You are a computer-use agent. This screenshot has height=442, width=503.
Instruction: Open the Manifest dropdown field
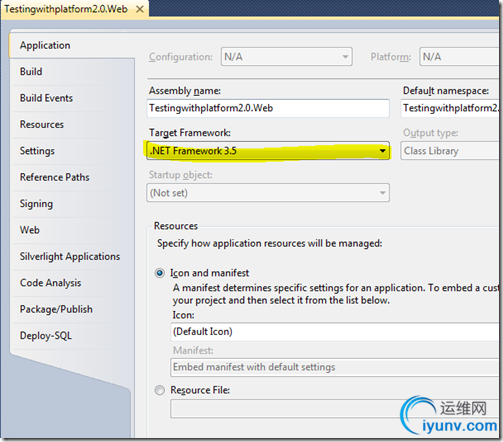(335, 367)
